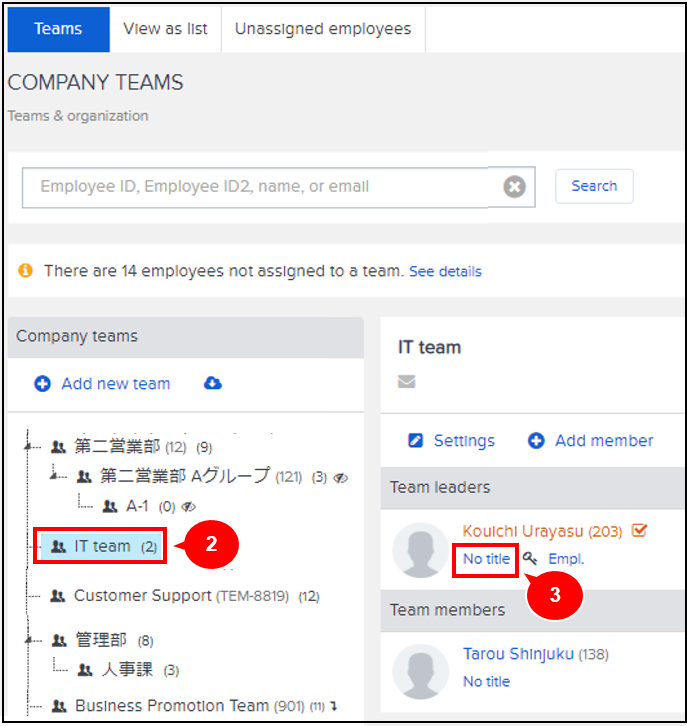This screenshot has width=687, height=726.
Task: Click people icon beside 人事課
Action: (85, 670)
